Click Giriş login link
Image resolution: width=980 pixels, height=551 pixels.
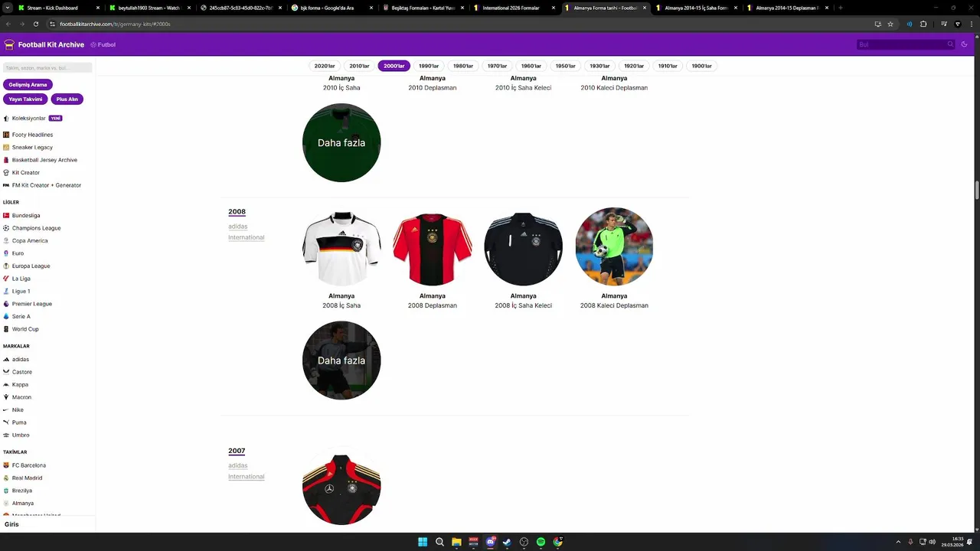[11, 524]
